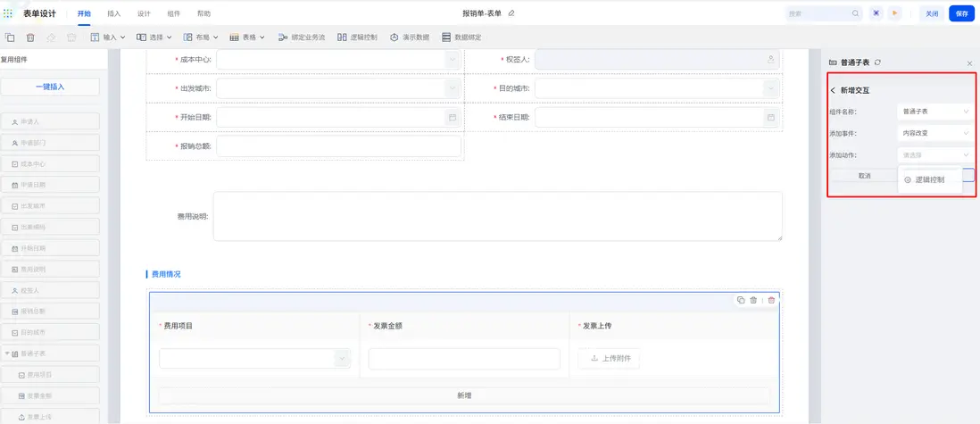Screen dimensions: 980x424
Task: Open the 绑定业务流 tool
Action: 302,37
